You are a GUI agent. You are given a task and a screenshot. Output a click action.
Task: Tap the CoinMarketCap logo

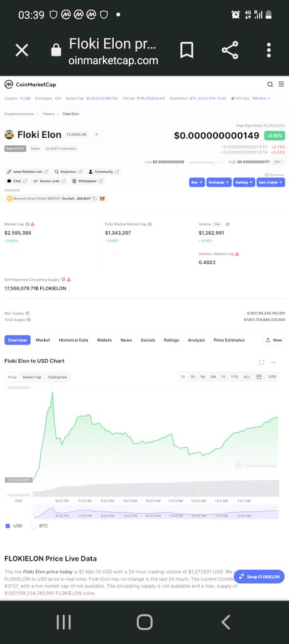(30, 84)
